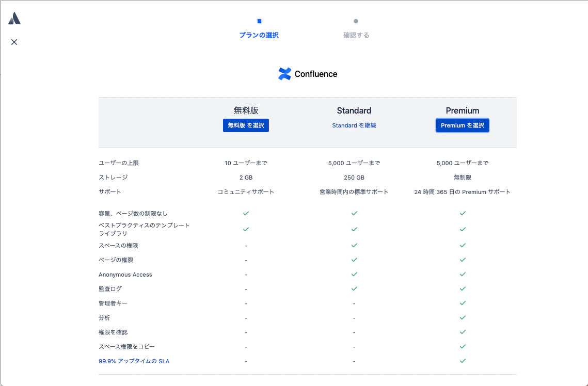Click the Anonymous Access row label
This screenshot has width=588, height=386.
pos(125,275)
